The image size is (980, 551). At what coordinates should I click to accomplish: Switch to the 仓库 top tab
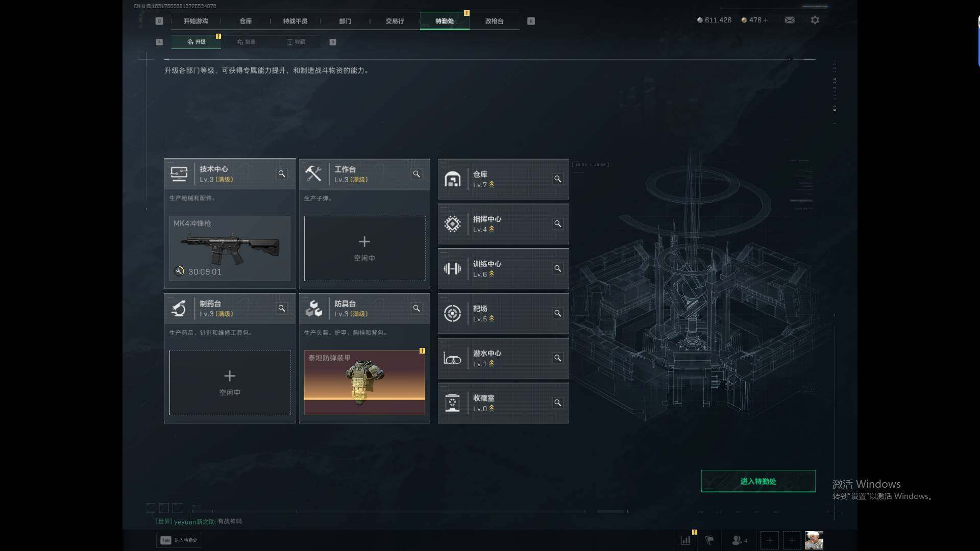coord(246,21)
